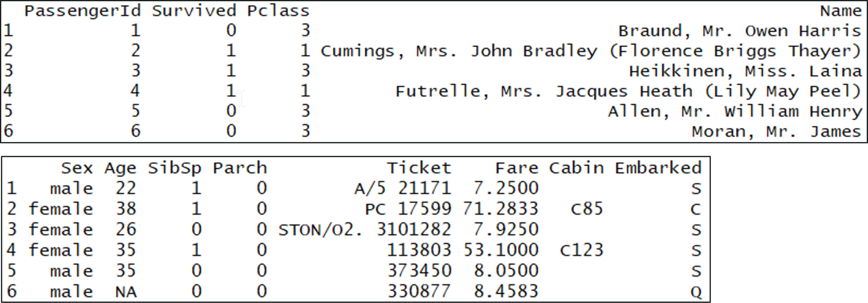Click the Ticket column header
The image size is (868, 303).
[419, 168]
